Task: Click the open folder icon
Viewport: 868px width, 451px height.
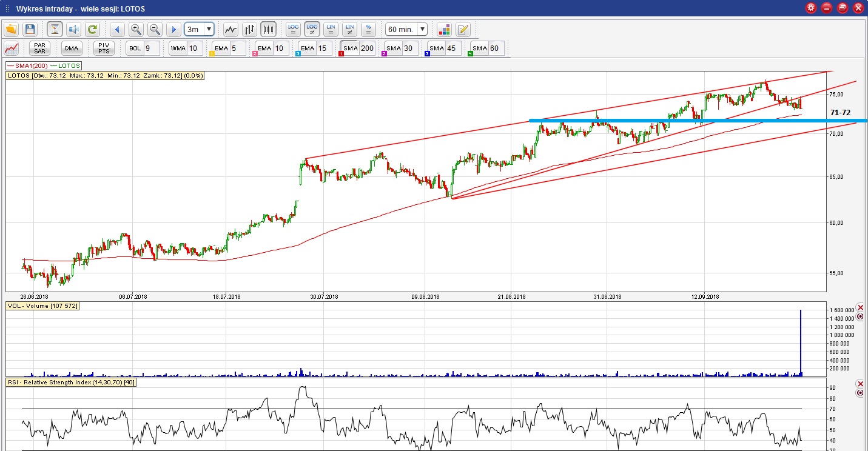Action: [12, 29]
